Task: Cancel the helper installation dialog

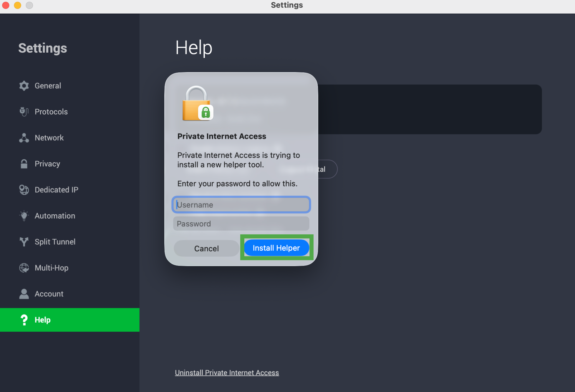Action: (206, 248)
